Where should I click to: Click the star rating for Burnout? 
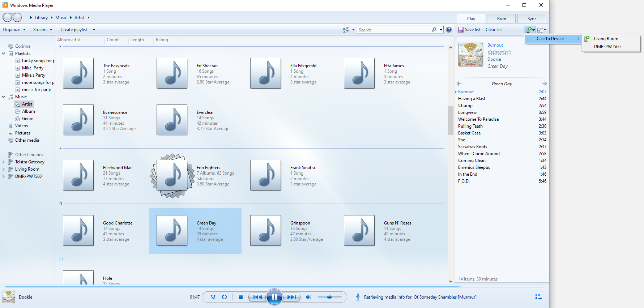click(x=499, y=52)
